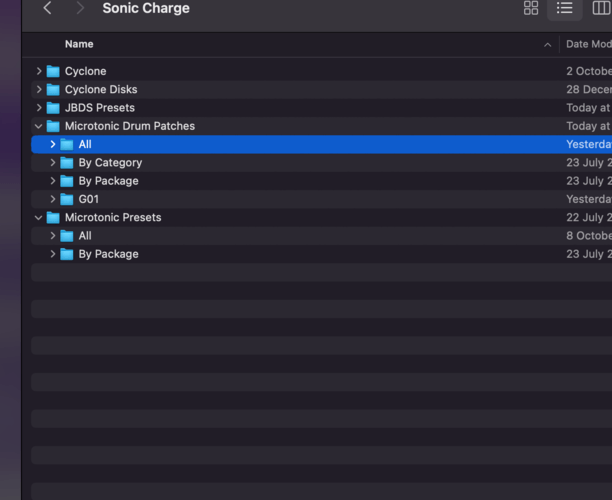Expand the selected All folder

[53, 144]
